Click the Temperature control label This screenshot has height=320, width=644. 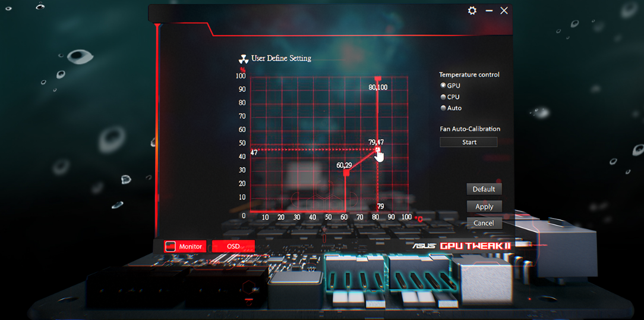point(469,75)
